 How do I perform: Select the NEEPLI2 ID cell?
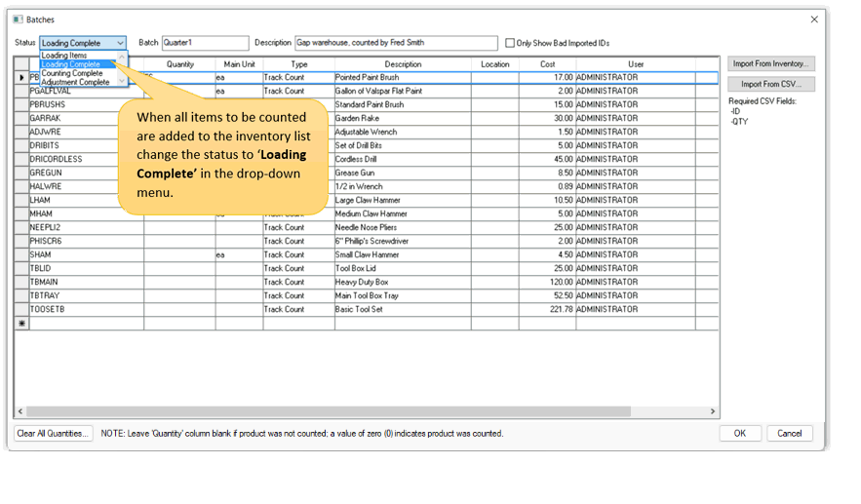tap(86, 227)
